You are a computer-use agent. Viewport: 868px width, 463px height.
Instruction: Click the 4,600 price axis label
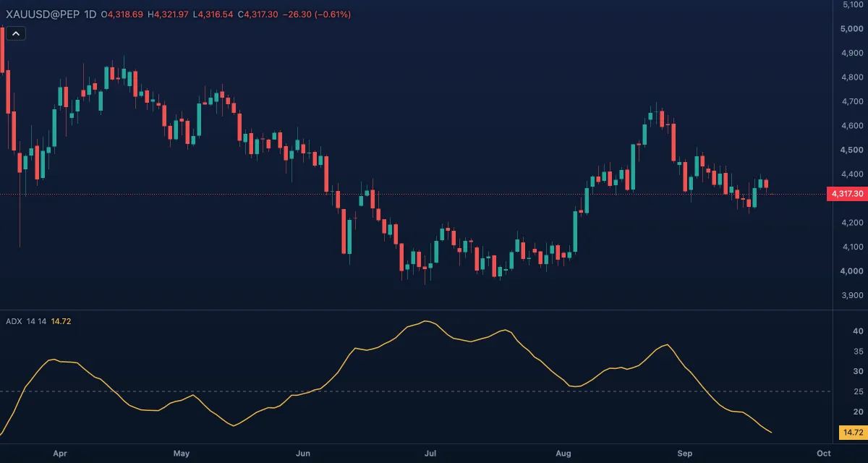tap(854, 126)
